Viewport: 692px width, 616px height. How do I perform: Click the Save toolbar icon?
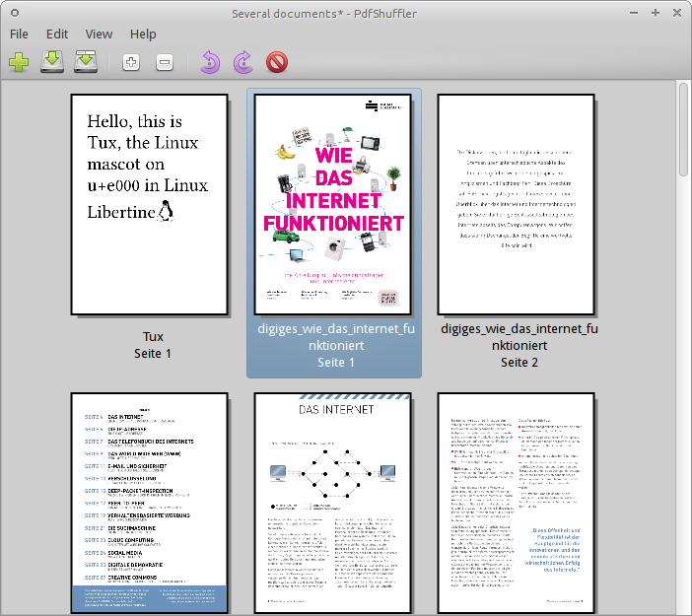click(x=52, y=63)
